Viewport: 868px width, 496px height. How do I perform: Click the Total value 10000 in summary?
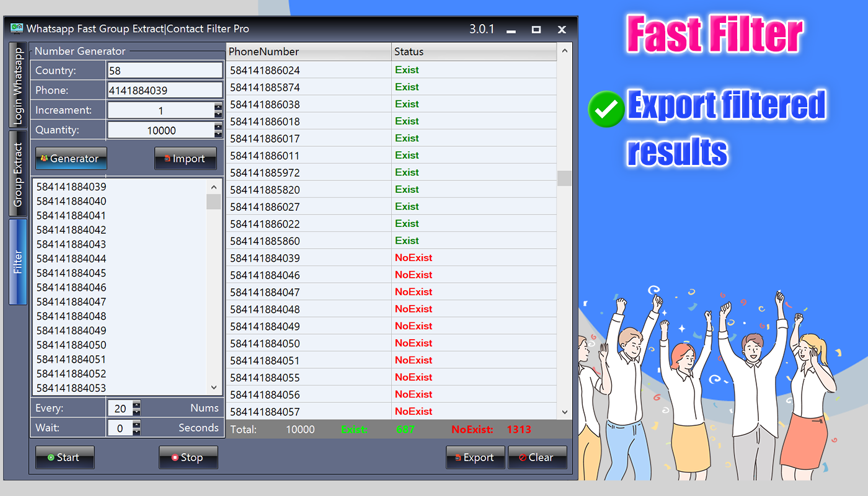(x=300, y=429)
